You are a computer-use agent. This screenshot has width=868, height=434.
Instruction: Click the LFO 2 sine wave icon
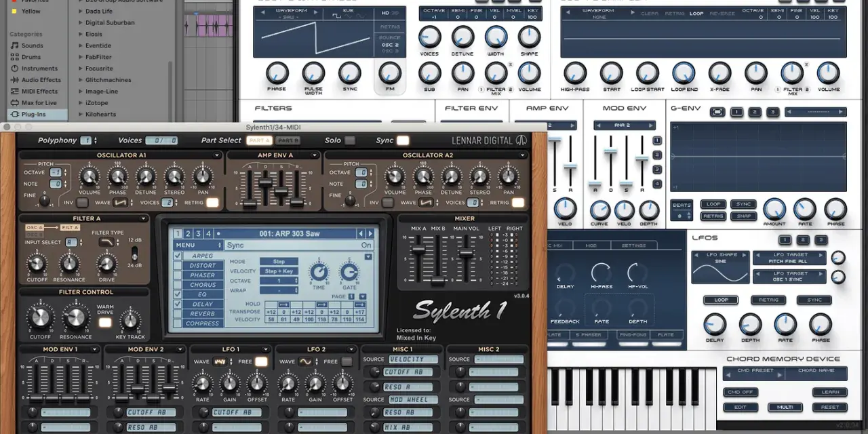(x=306, y=361)
